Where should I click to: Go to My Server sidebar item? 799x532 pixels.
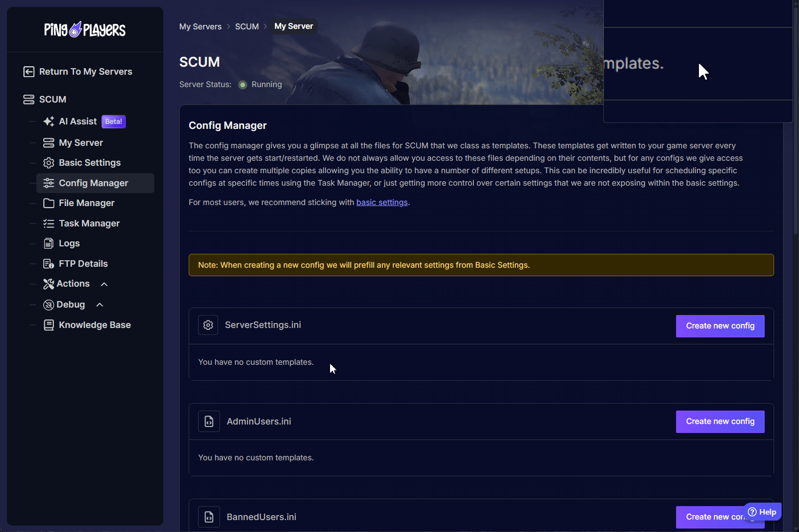tap(81, 143)
